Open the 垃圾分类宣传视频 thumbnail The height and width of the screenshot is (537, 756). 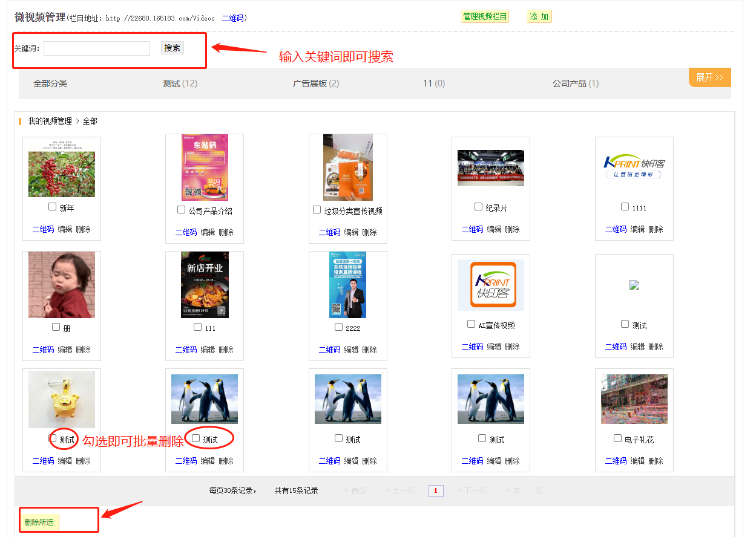(348, 168)
